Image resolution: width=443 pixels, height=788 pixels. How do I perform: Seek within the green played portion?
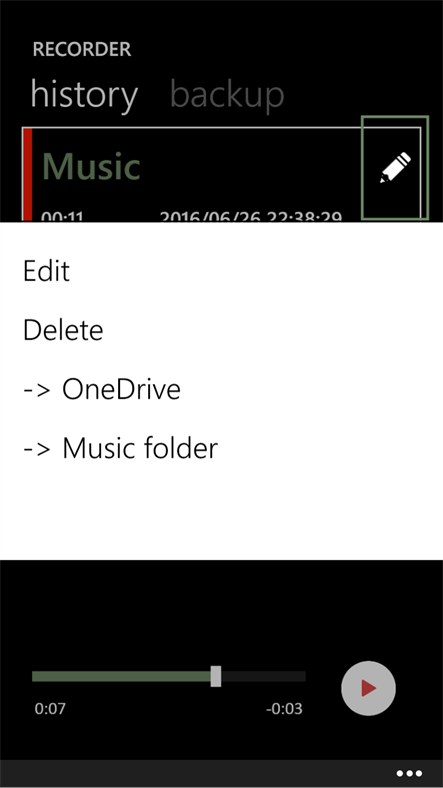click(x=121, y=676)
